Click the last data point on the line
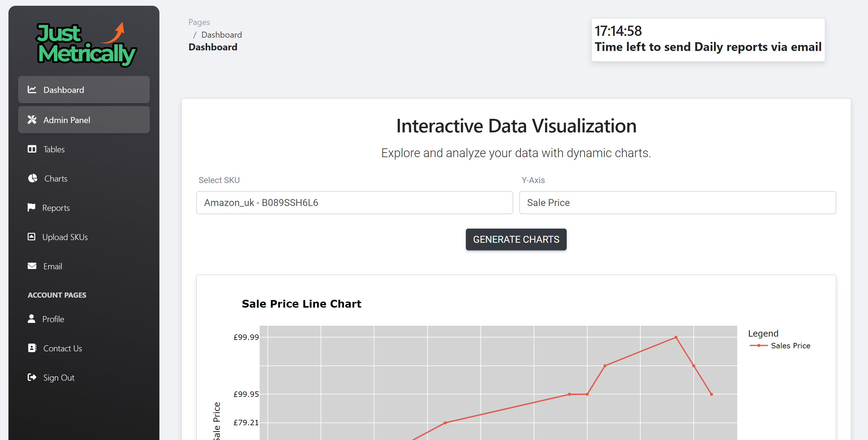This screenshot has width=868, height=440. point(711,394)
